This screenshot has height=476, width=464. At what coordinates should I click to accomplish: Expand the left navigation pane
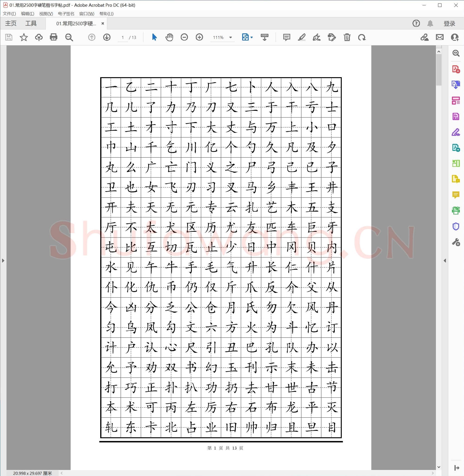[3, 260]
